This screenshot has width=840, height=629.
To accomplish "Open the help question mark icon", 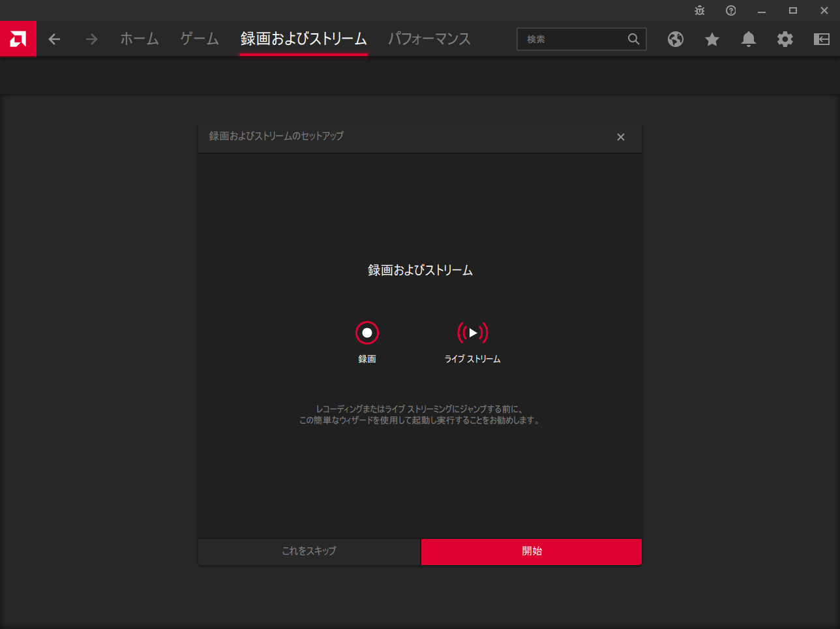I will pos(731,10).
